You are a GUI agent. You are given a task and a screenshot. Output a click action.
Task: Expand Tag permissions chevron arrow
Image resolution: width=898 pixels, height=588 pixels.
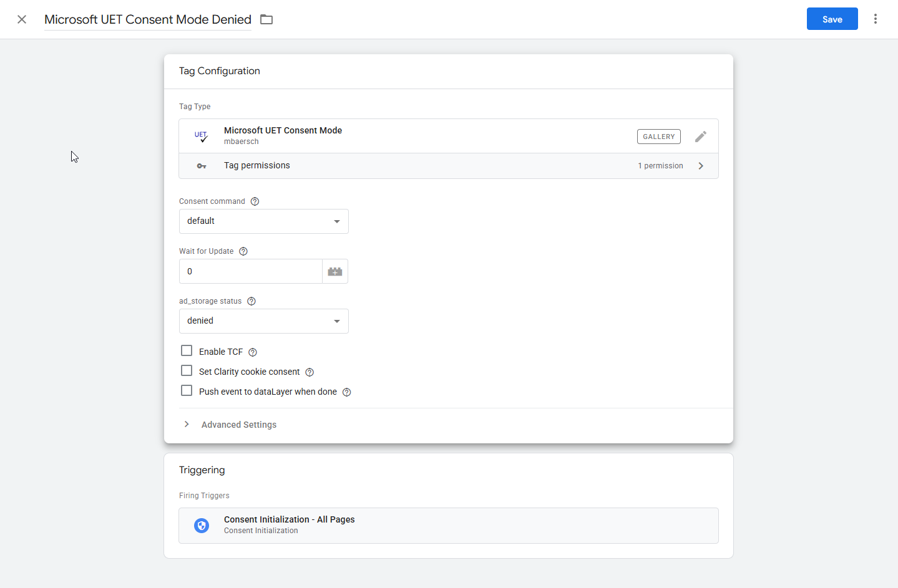701,166
